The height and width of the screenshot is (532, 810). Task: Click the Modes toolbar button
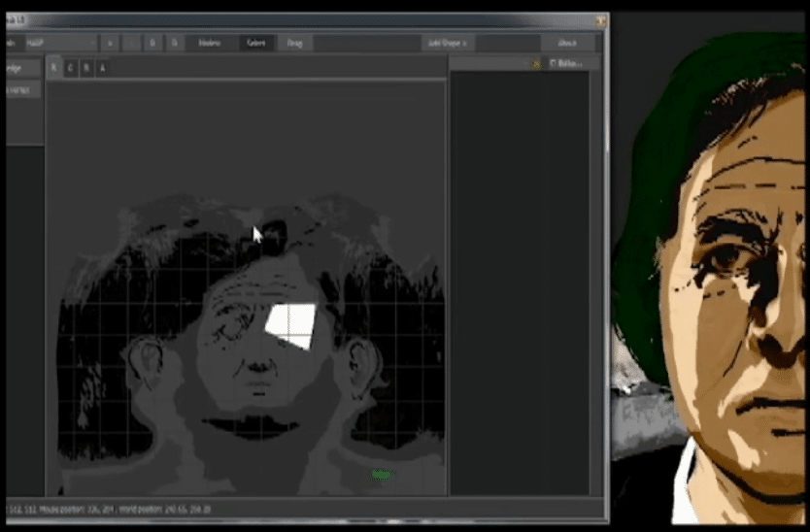210,43
